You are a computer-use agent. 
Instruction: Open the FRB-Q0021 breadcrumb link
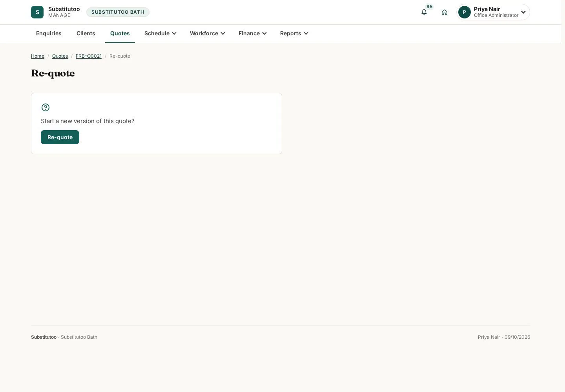click(89, 56)
